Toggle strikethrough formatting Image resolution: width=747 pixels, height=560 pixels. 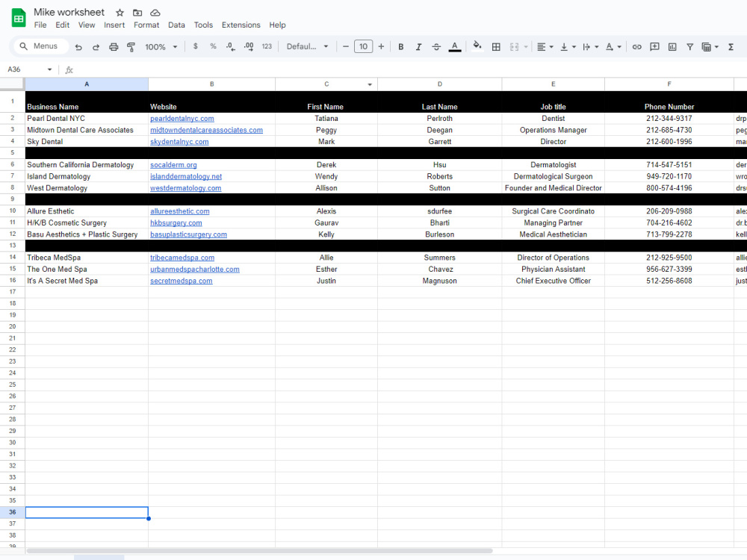[436, 46]
